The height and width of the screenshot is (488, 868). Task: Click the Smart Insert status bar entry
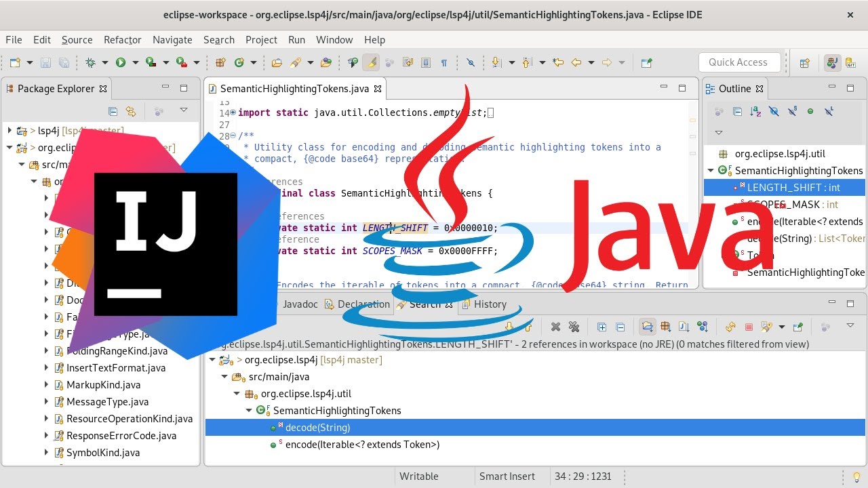[507, 476]
